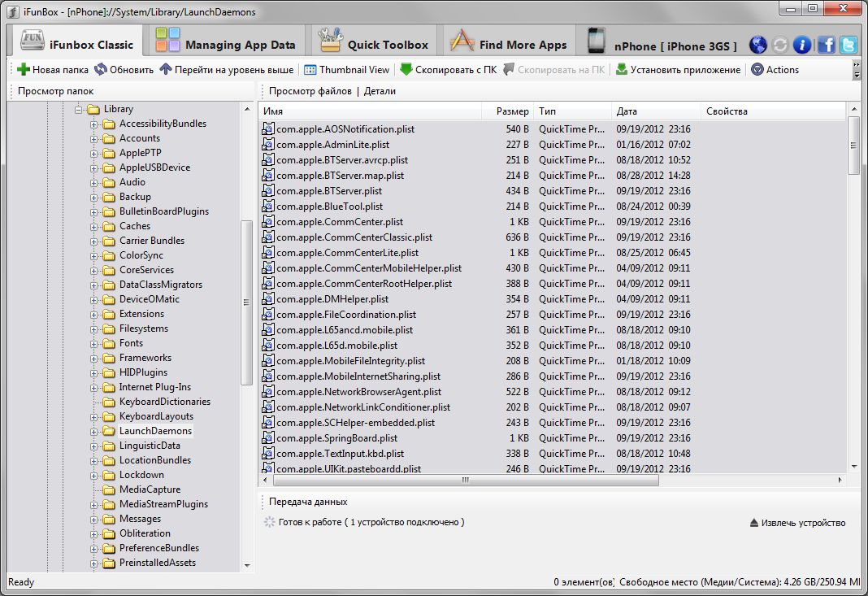The image size is (868, 596).
Task: Go up one level with arrow icon
Action: pyautogui.click(x=166, y=70)
